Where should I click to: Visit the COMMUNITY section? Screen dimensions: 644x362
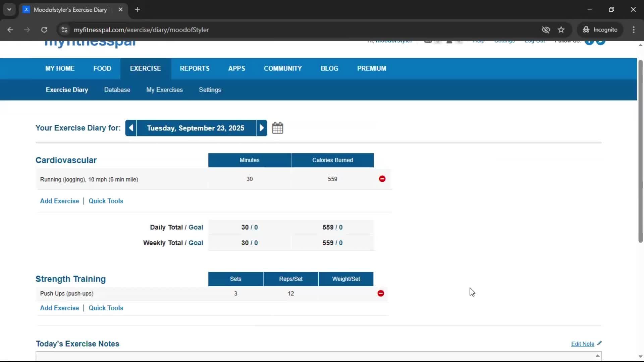283,68
